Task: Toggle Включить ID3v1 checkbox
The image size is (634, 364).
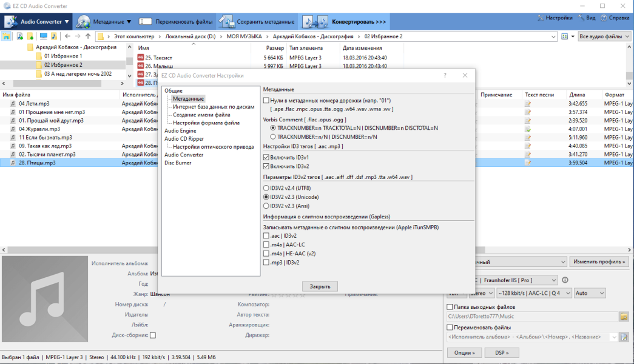Action: pos(266,157)
